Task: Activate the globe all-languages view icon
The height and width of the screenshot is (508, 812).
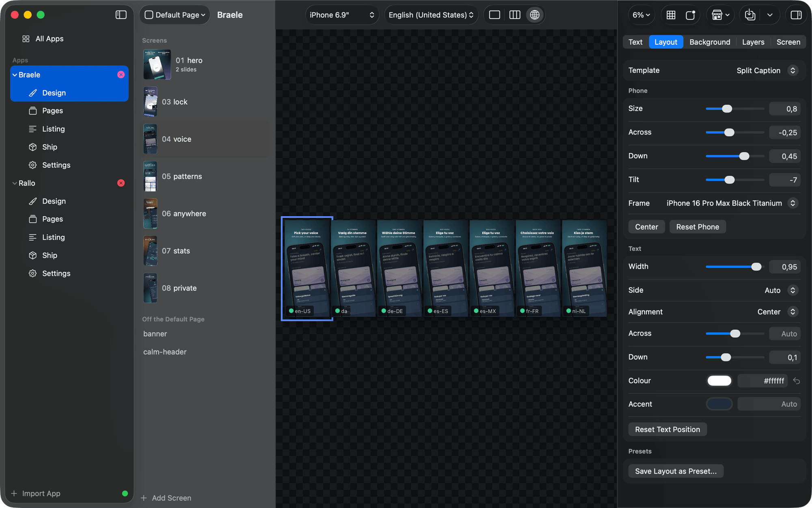Action: click(x=535, y=15)
